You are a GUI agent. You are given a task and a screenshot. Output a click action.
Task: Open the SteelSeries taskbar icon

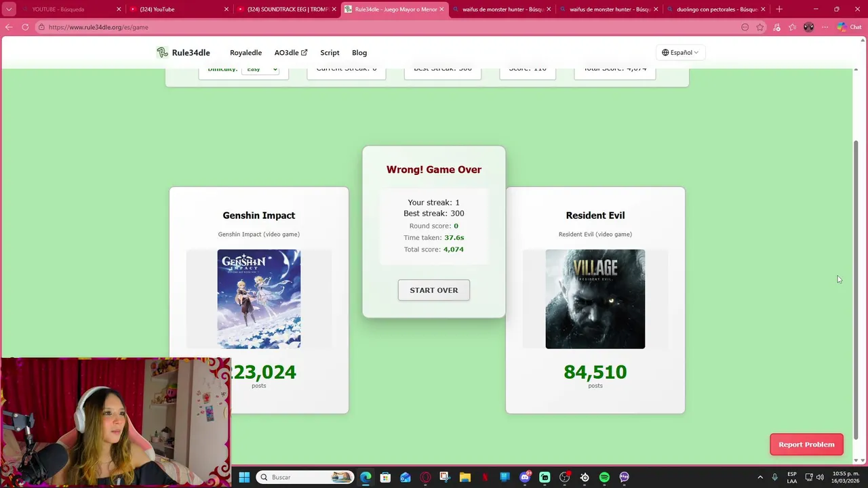tap(585, 477)
